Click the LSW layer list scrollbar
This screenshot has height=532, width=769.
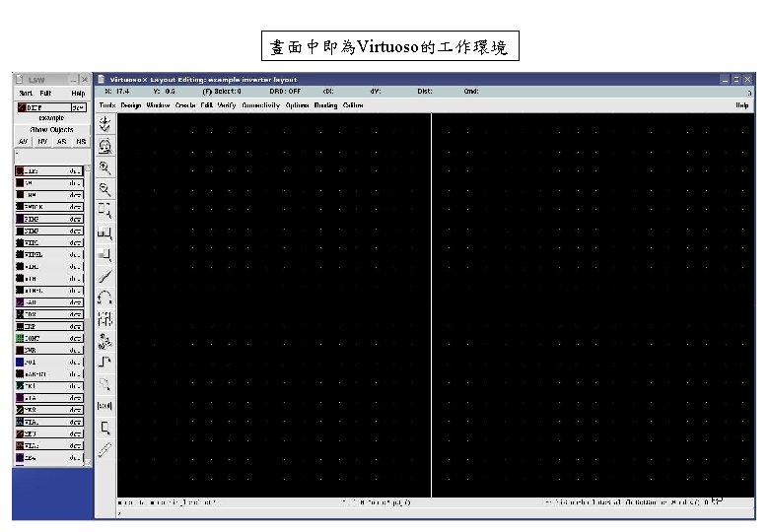coord(89,316)
